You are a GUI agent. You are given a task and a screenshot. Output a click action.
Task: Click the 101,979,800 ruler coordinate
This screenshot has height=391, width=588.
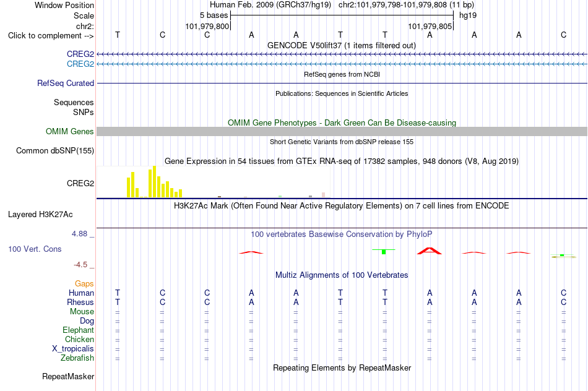point(207,26)
